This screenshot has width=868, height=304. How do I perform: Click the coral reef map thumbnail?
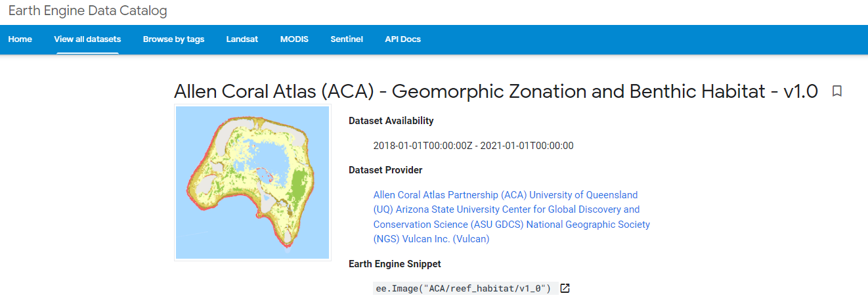(253, 183)
